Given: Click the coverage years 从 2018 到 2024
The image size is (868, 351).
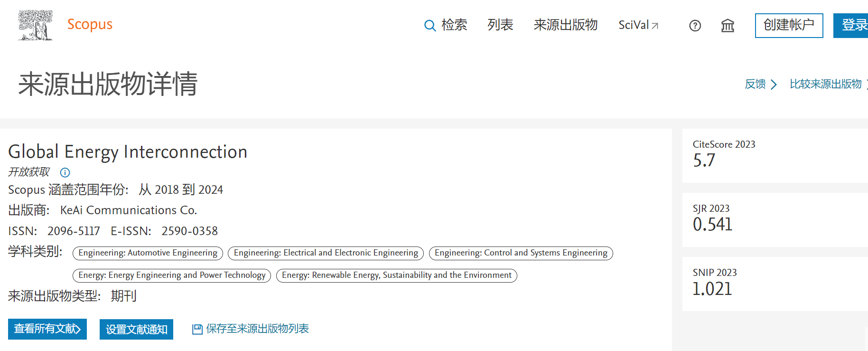Looking at the screenshot, I should pos(181,190).
